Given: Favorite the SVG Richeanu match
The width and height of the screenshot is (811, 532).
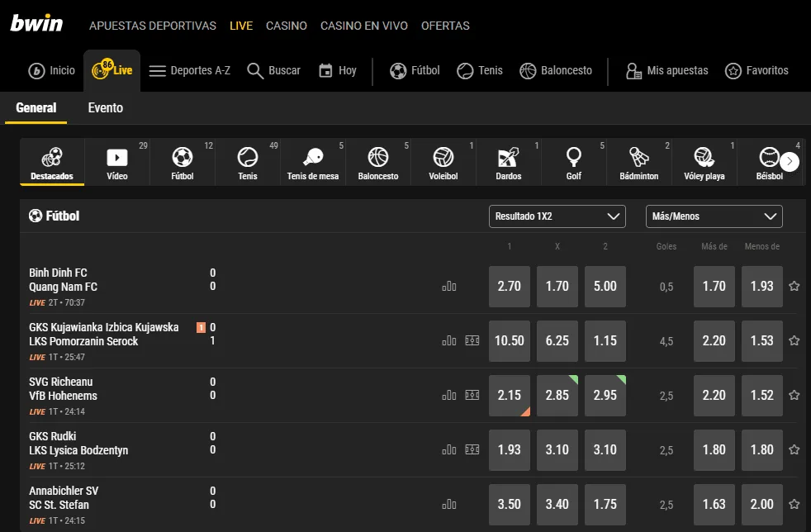Looking at the screenshot, I should 794,396.
